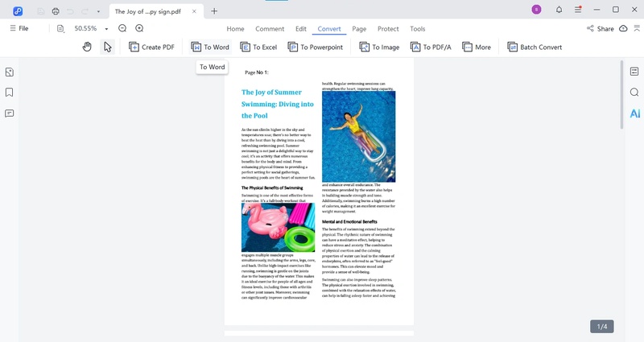Open the quick access toolbar dropdown arrow

[98, 11]
